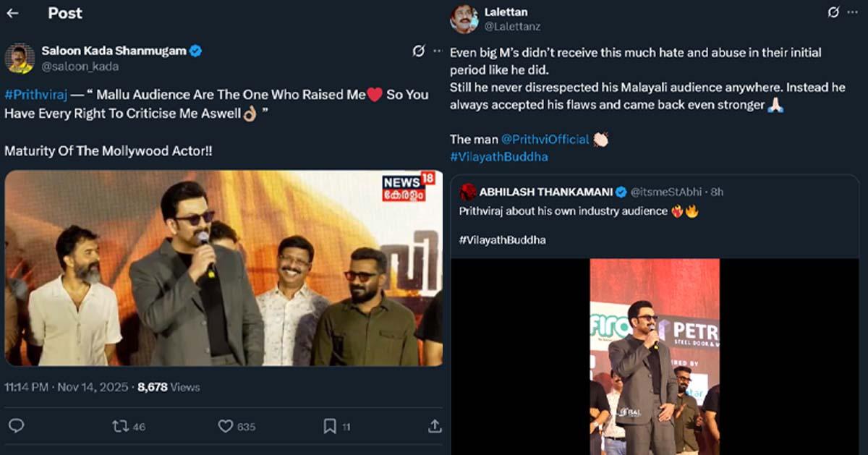Open the quoted ABHILASH THANKAMANI account name
868x455 pixels.
[545, 192]
